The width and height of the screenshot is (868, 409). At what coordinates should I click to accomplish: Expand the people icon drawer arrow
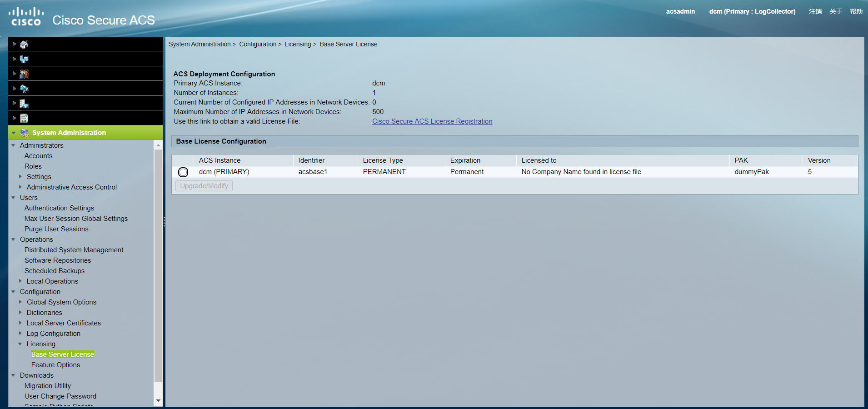(x=14, y=74)
